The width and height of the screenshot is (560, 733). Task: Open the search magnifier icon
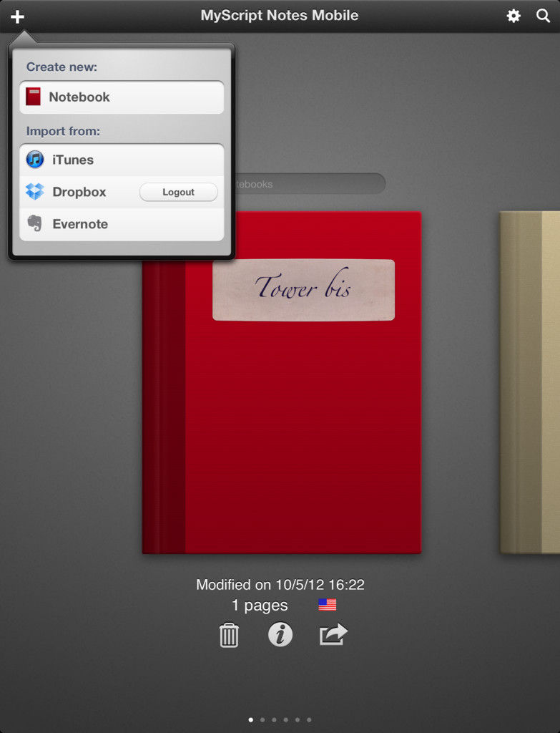tap(543, 16)
